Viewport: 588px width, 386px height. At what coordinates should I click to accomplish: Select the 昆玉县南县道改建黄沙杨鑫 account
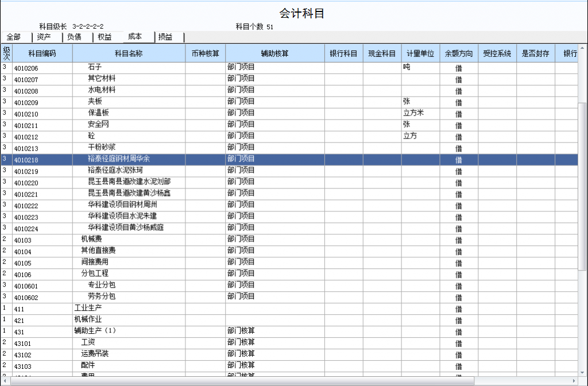point(129,193)
